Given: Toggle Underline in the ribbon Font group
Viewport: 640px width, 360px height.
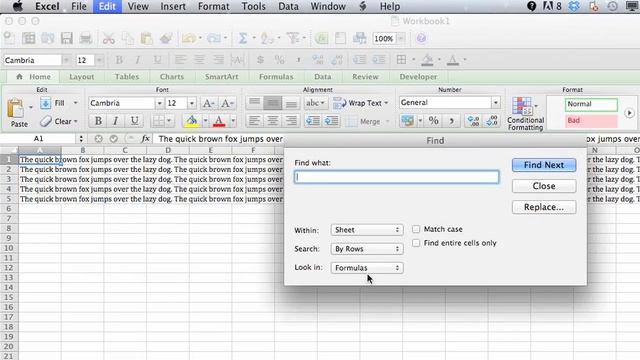Looking at the screenshot, I should tap(134, 121).
